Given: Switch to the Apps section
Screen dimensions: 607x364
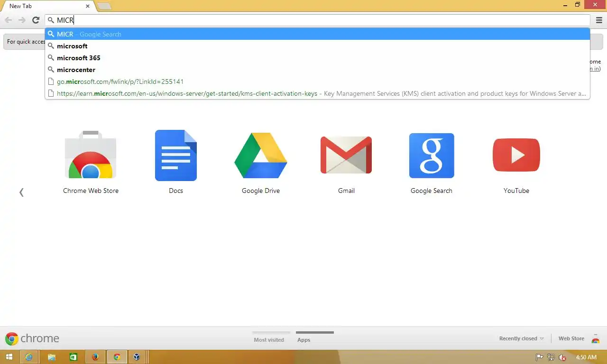Looking at the screenshot, I should point(304,339).
